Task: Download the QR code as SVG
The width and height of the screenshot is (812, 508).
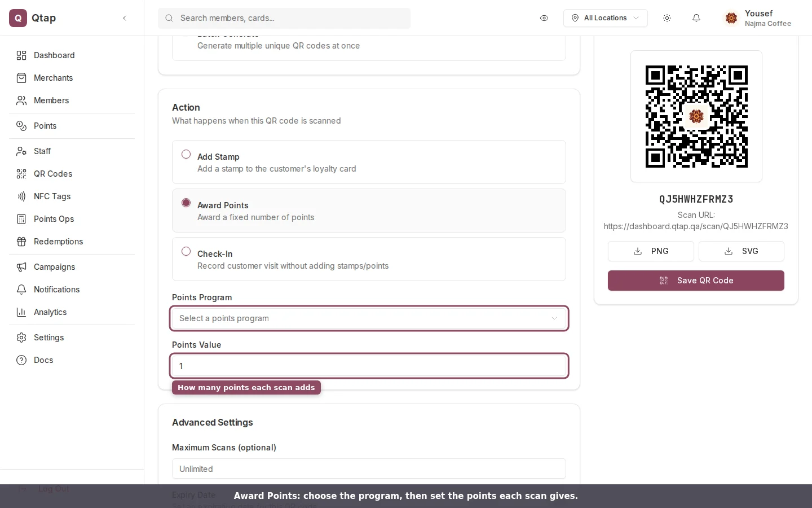Action: [741, 251]
